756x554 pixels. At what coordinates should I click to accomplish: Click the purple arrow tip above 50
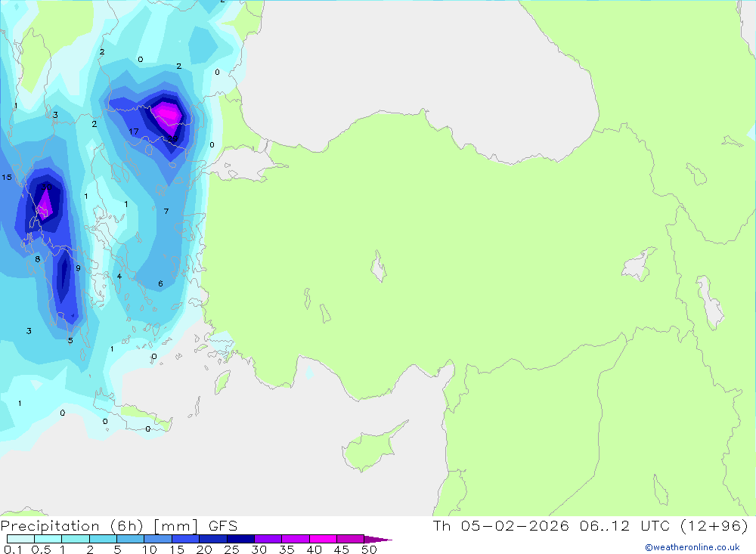pos(377,539)
